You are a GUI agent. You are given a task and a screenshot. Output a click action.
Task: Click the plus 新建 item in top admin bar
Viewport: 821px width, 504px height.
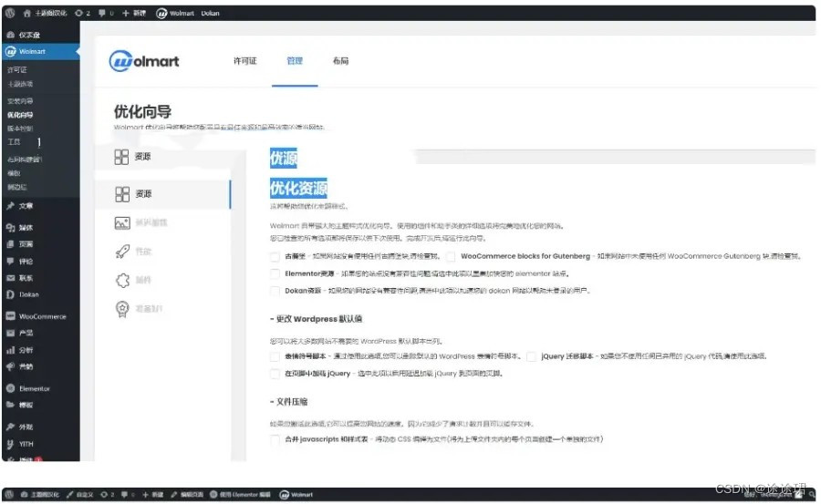134,13
